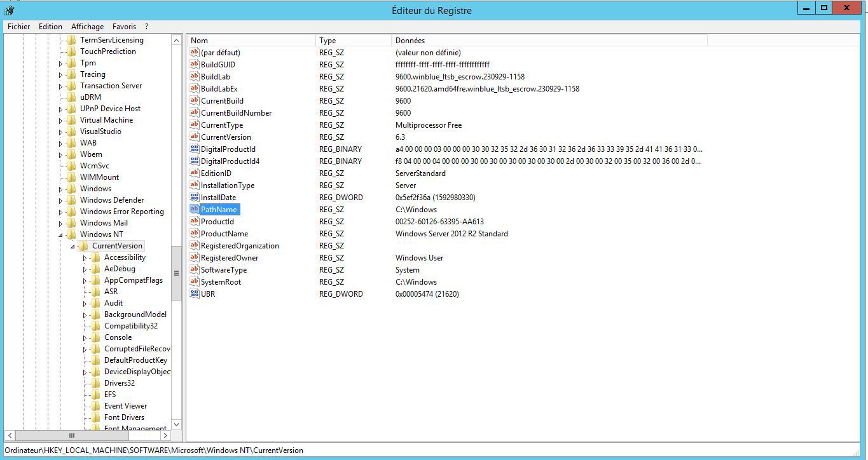Viewport: 868px width, 460px height.
Task: Click the Event Viewer folder icon
Action: click(95, 406)
